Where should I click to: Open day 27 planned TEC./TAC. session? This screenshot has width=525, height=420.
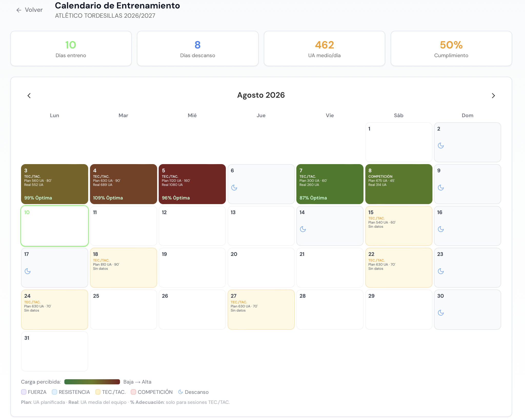261,309
